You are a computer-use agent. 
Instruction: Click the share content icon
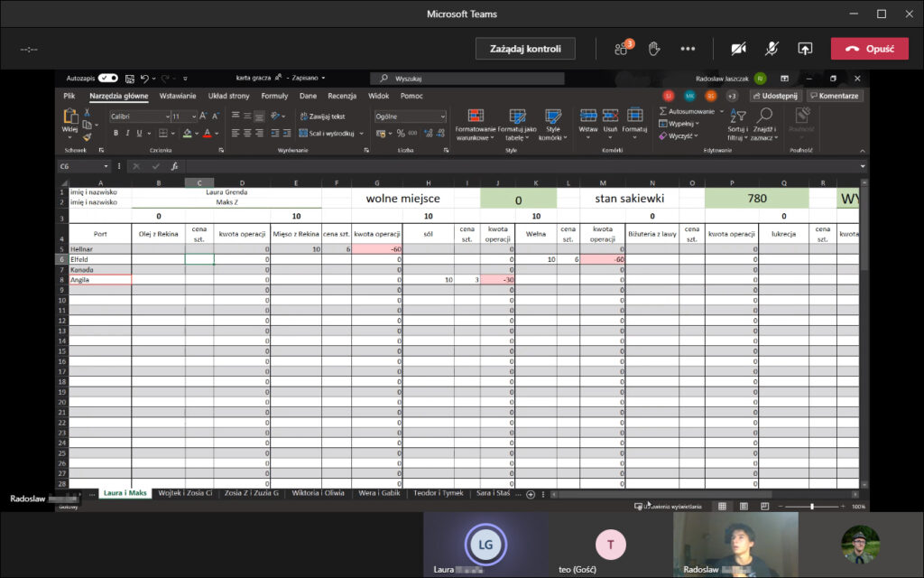click(805, 48)
